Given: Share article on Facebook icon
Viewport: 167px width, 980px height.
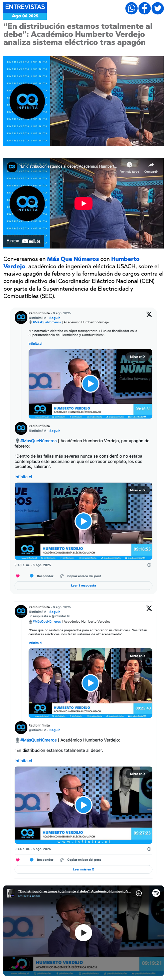Looking at the screenshot, I should [x=144, y=8].
